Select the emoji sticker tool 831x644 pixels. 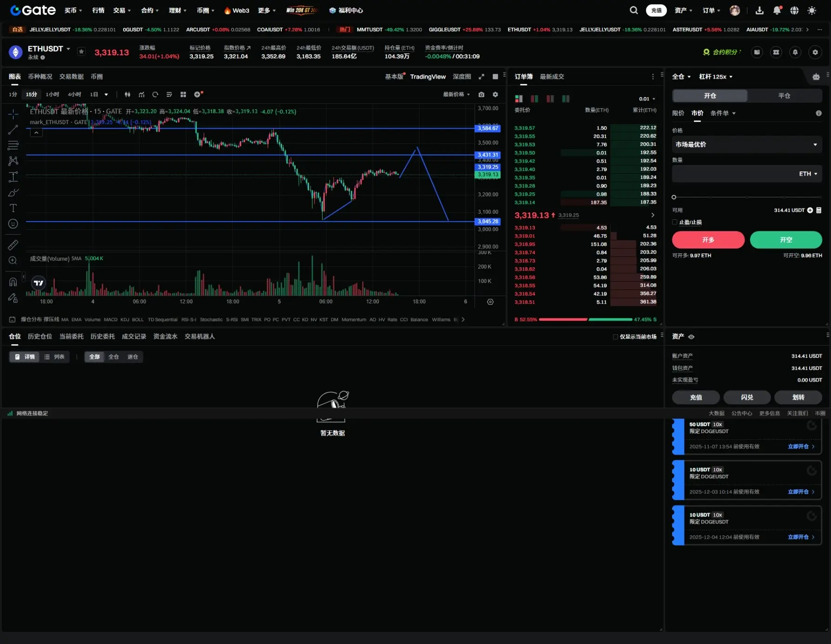pyautogui.click(x=13, y=223)
